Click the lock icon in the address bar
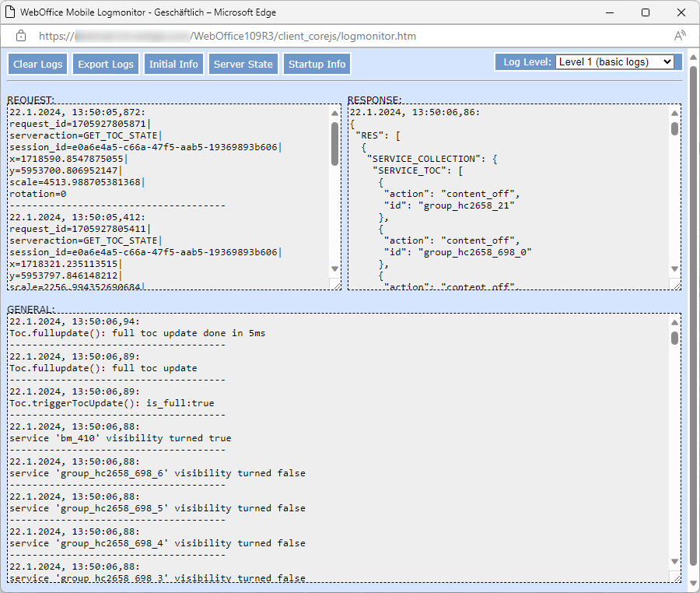Viewport: 700px width, 593px height. (x=21, y=36)
